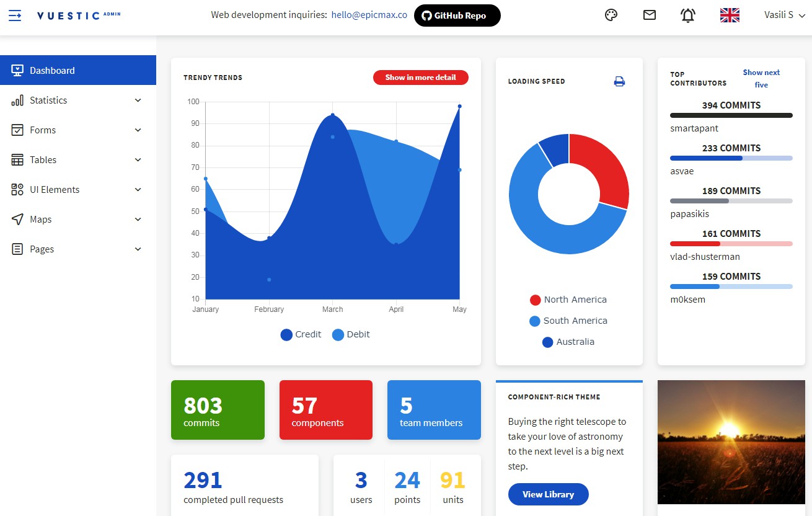The height and width of the screenshot is (516, 812).
Task: Open the Vasili S user dropdown
Action: 784,16
